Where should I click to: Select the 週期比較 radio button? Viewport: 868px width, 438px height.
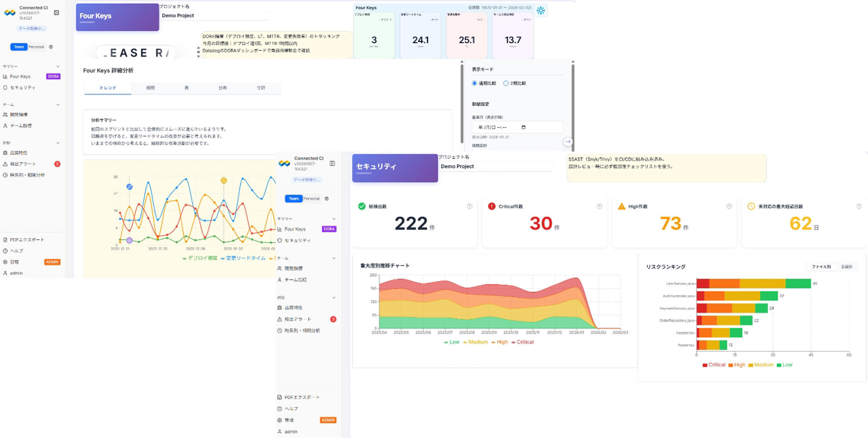point(474,83)
